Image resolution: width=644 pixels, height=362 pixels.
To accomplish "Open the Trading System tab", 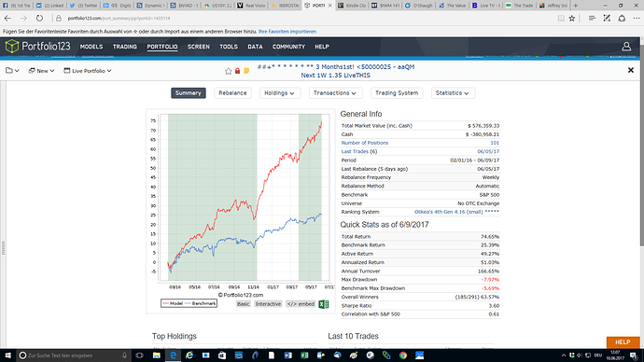I will pos(397,93).
